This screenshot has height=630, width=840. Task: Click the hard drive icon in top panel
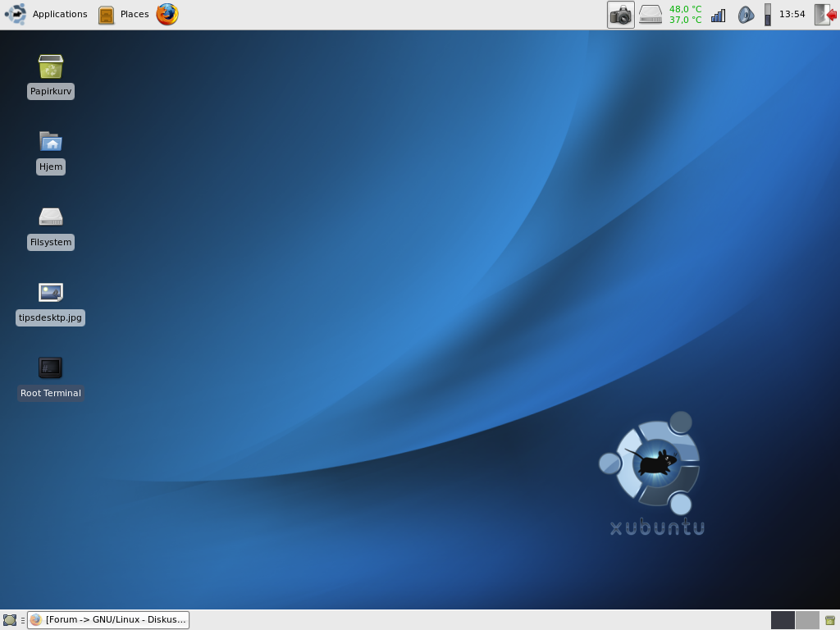click(x=651, y=15)
